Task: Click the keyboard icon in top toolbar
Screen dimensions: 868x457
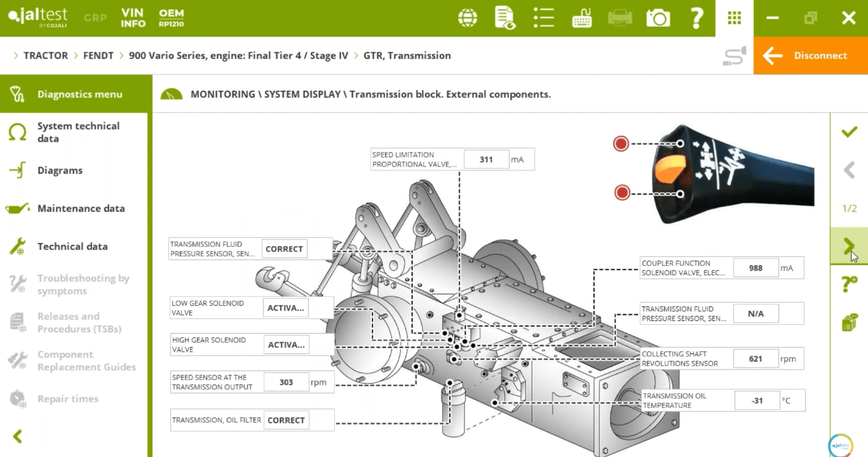Action: [581, 18]
